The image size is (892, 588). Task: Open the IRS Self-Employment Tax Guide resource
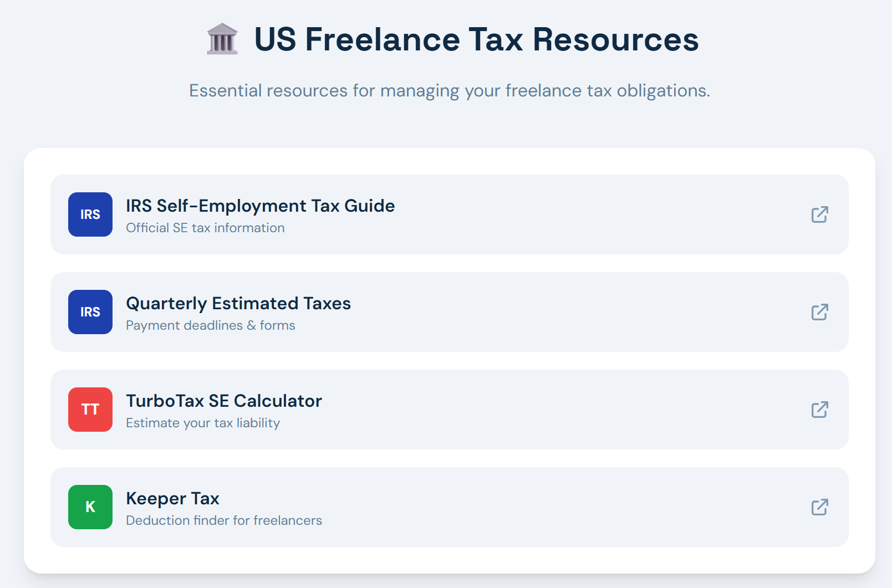tap(260, 206)
